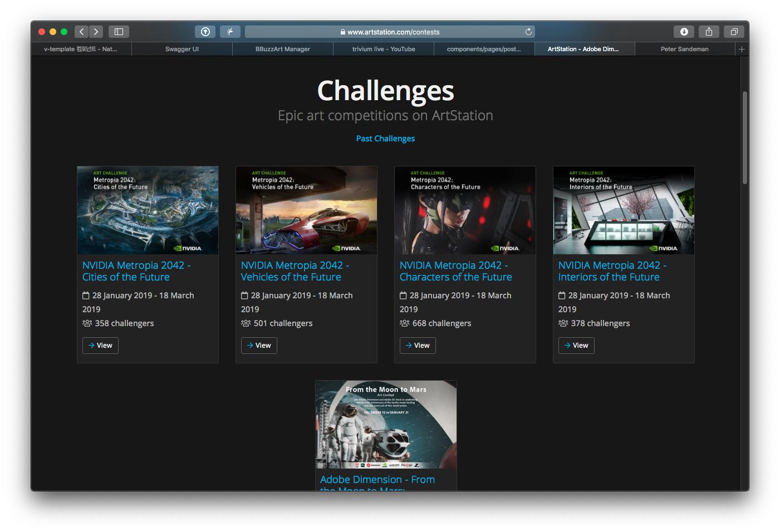Click the calendar icon on Vehicles card

pos(244,295)
